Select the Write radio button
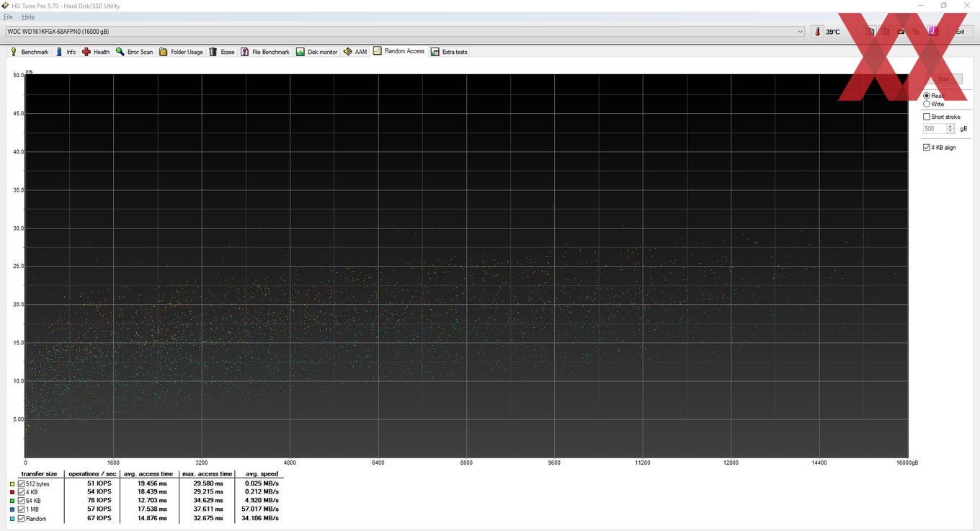The image size is (980, 531). tap(927, 104)
